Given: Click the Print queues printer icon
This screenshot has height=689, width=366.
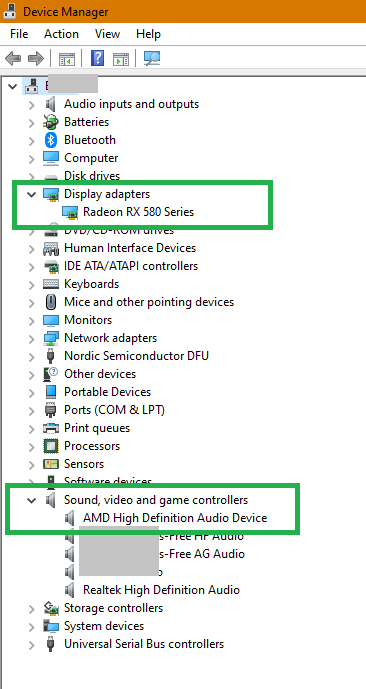Looking at the screenshot, I should [x=51, y=428].
